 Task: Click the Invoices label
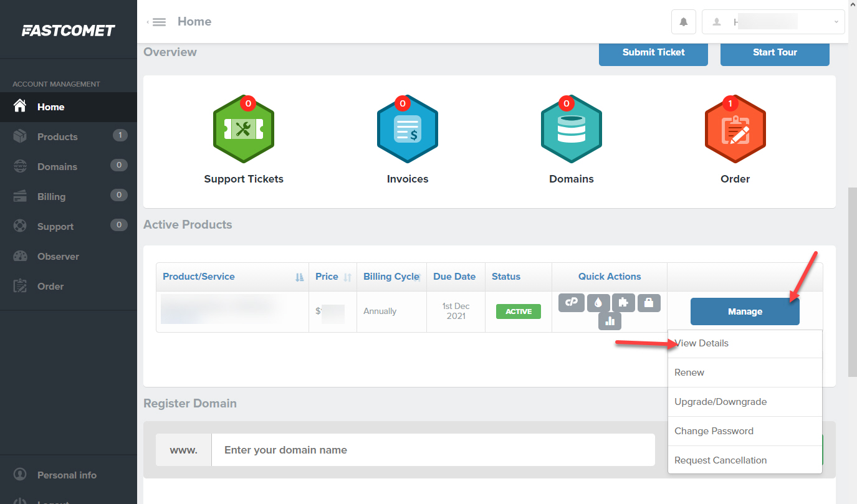point(408,179)
